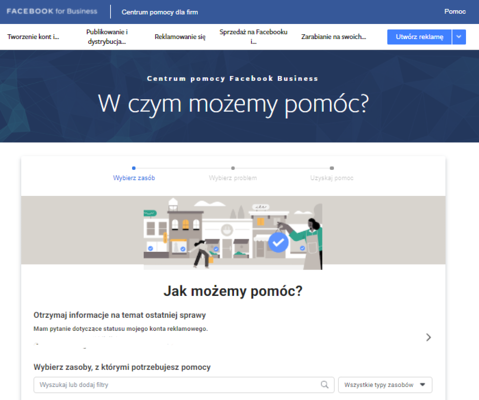
Task: Click Wybierz zasoby, z którymi potrzebujesz pomocy
Action: pyautogui.click(x=122, y=367)
